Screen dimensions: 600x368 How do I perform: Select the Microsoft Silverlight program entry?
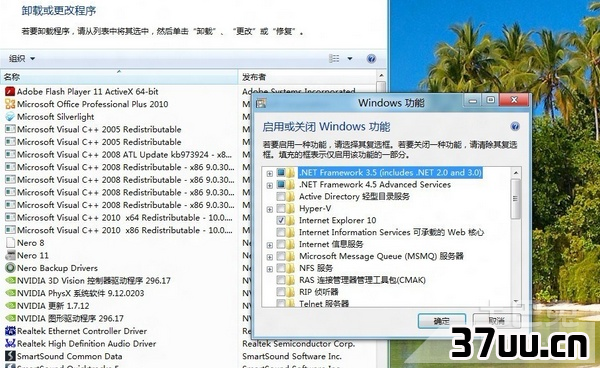coord(55,117)
